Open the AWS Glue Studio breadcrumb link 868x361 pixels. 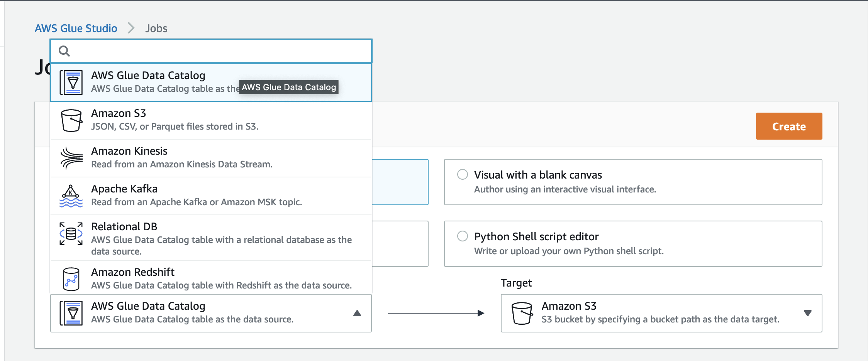(x=76, y=28)
